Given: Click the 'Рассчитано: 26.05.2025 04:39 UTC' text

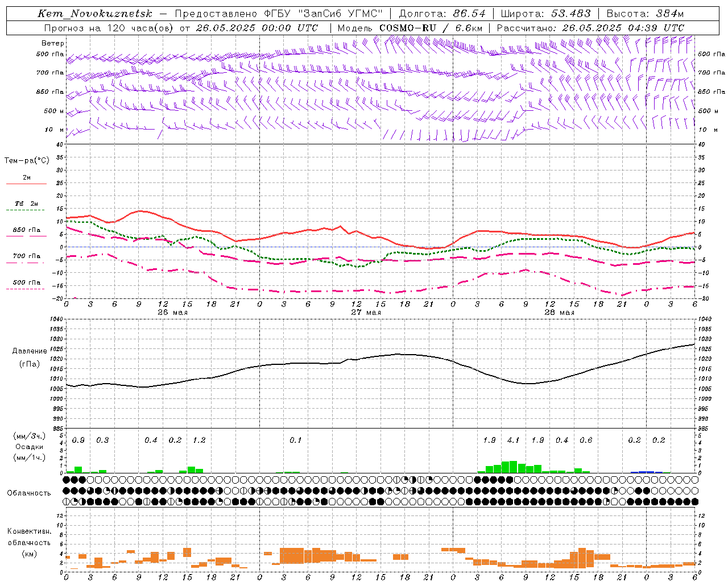Looking at the screenshot, I should coord(590,28).
